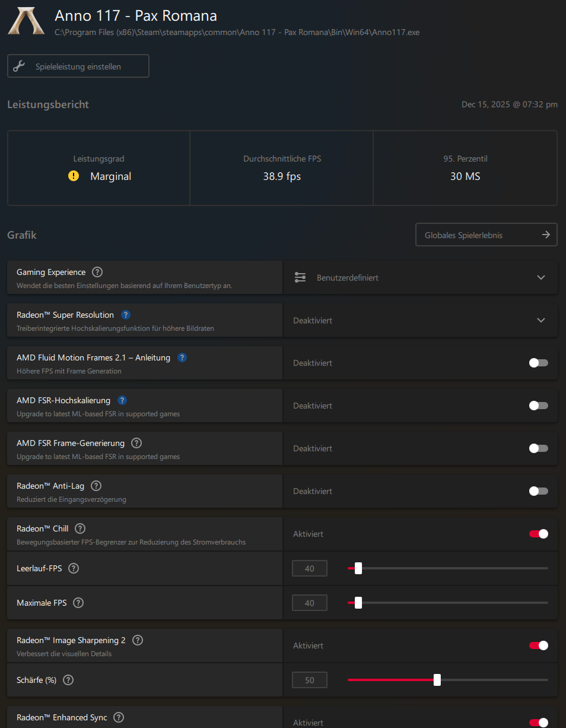The width and height of the screenshot is (566, 728).
Task: Click the Leistungsbericht heading
Action: point(48,105)
